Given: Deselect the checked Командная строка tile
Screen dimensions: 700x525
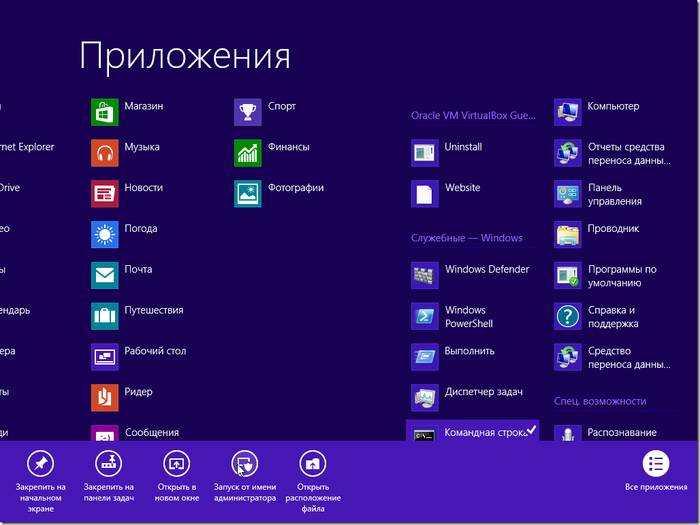Looking at the screenshot, I should 472,430.
